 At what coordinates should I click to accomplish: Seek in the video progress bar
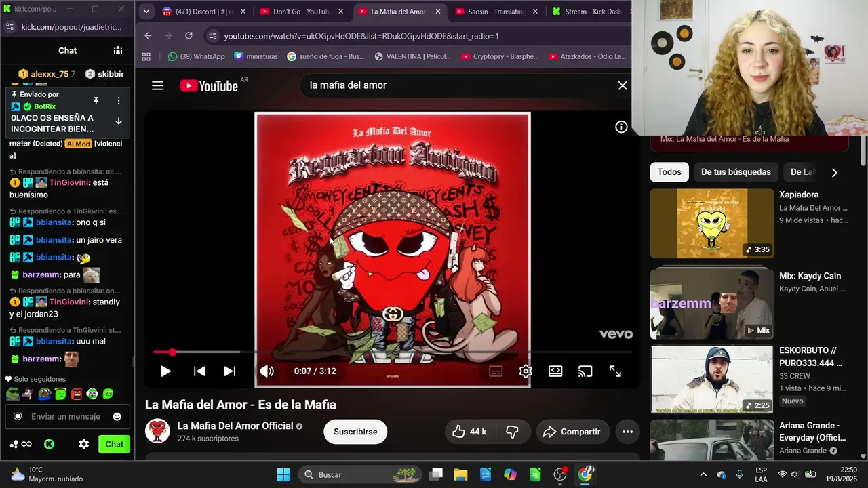393,352
